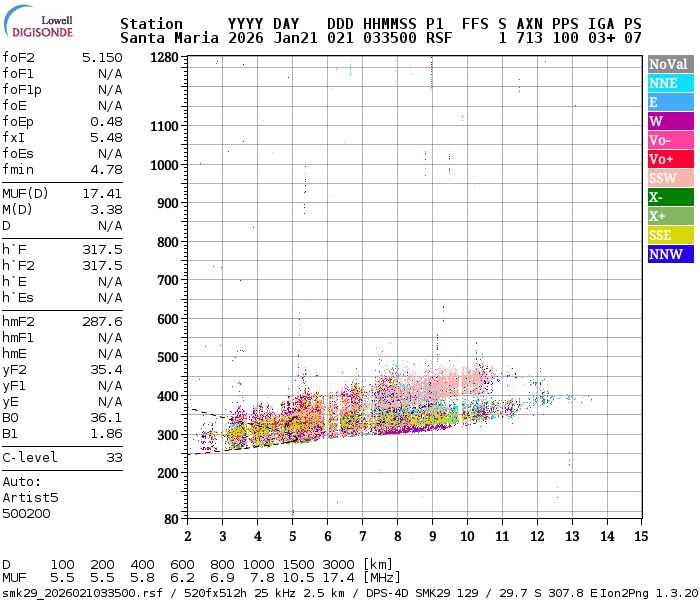The width and height of the screenshot is (700, 600).
Task: Click the NNW blue legend swatch
Action: coord(671,254)
